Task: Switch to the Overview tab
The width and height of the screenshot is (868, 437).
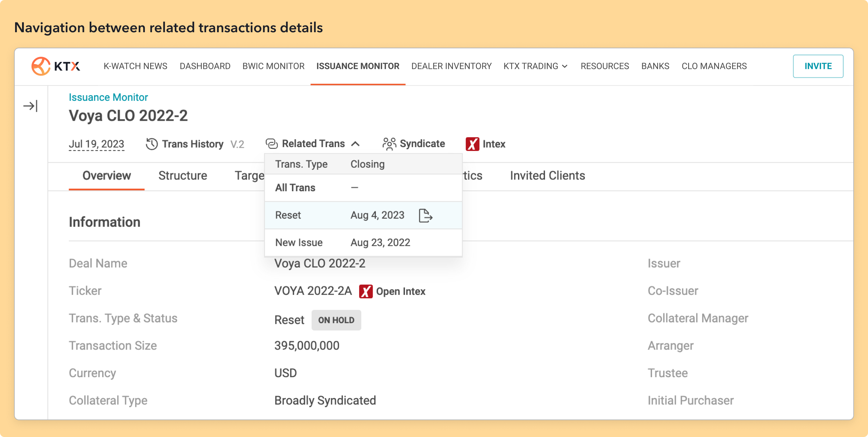Action: tap(107, 175)
